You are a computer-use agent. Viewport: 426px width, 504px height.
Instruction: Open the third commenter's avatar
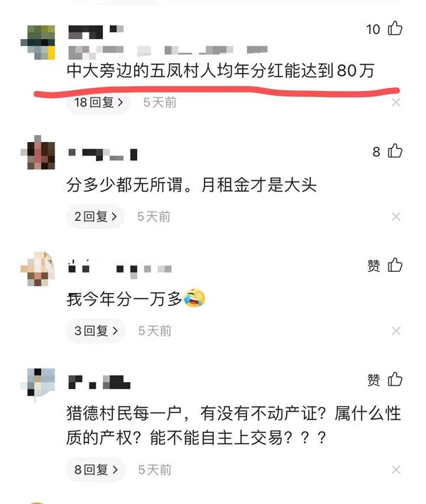38,269
